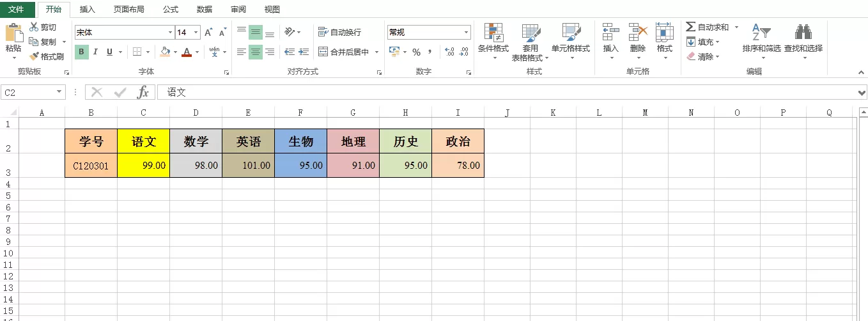Decrease decimal places

464,52
